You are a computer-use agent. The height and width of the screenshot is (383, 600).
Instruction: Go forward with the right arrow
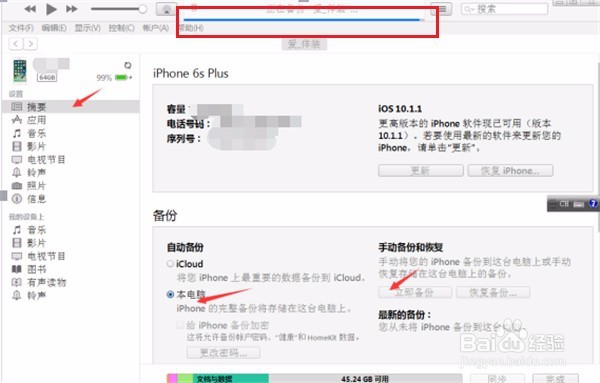coord(31,44)
